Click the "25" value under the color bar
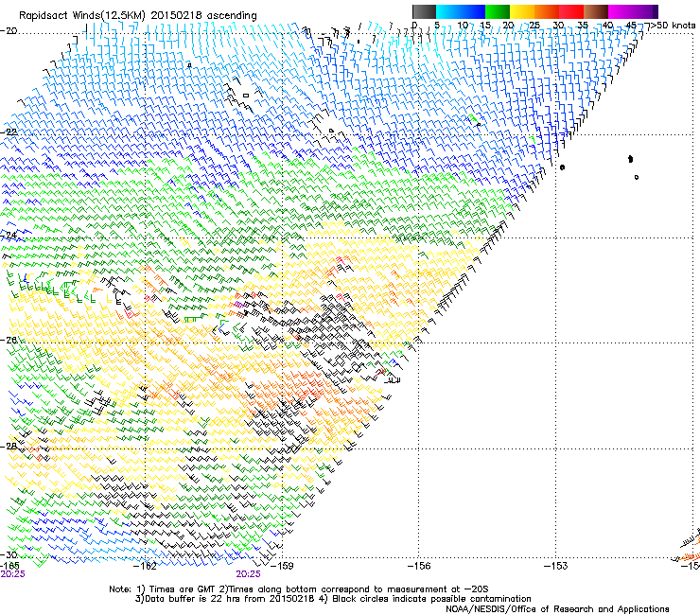The width and height of the screenshot is (700, 615). click(x=534, y=25)
